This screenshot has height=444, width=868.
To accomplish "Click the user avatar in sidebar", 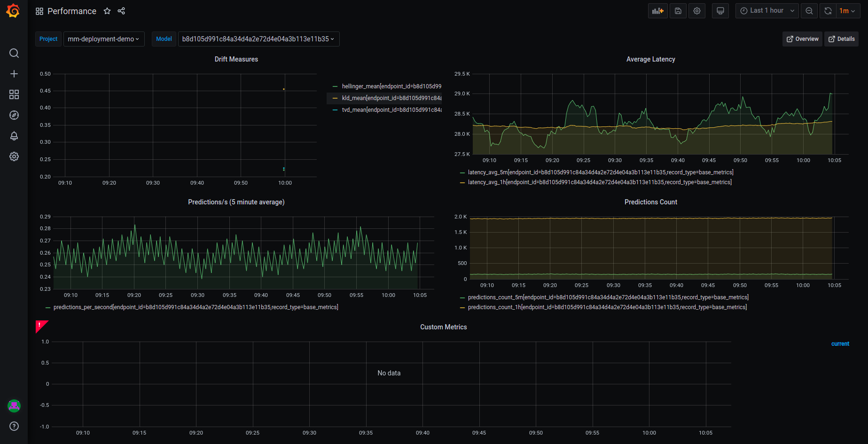I will [x=14, y=405].
